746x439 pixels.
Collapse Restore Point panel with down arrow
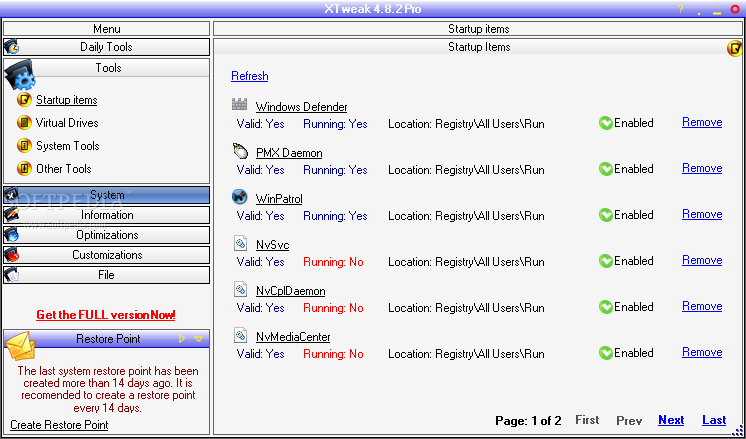click(198, 339)
